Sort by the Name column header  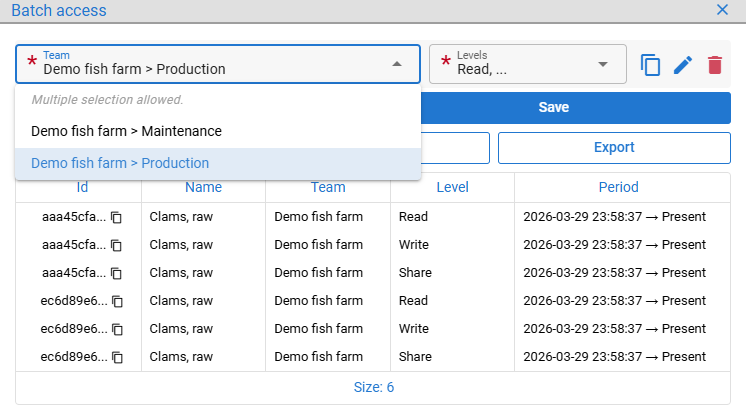point(203,187)
